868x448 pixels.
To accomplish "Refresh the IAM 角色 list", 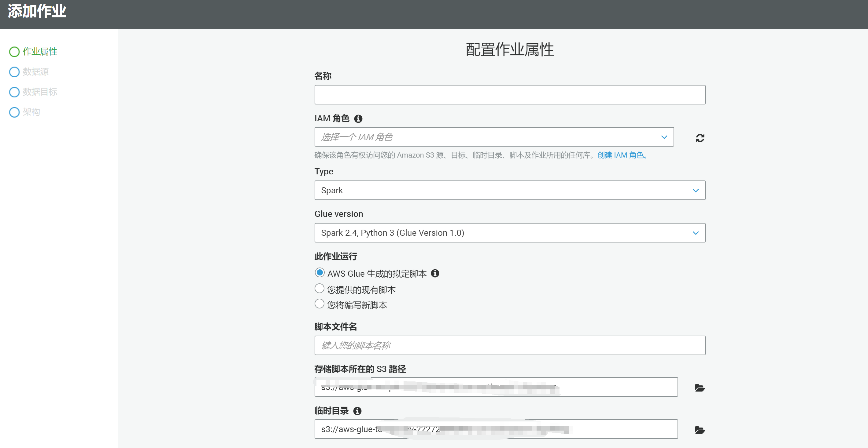I will pyautogui.click(x=700, y=138).
